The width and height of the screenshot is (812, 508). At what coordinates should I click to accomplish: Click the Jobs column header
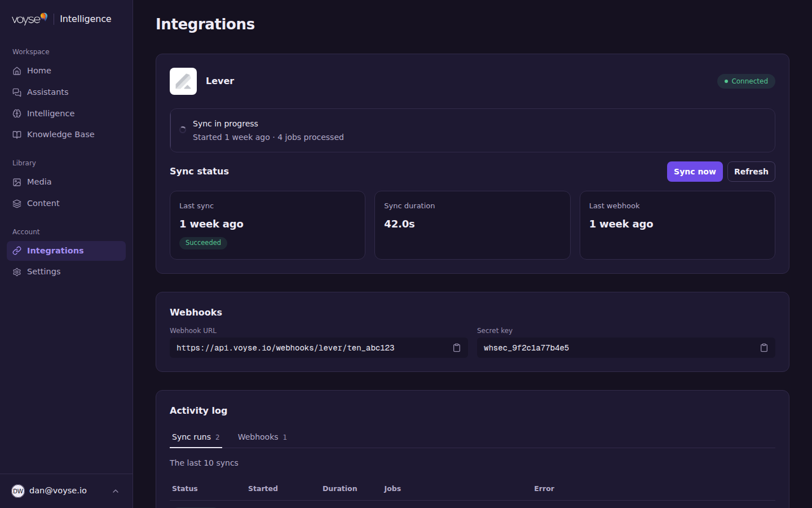[x=392, y=489]
